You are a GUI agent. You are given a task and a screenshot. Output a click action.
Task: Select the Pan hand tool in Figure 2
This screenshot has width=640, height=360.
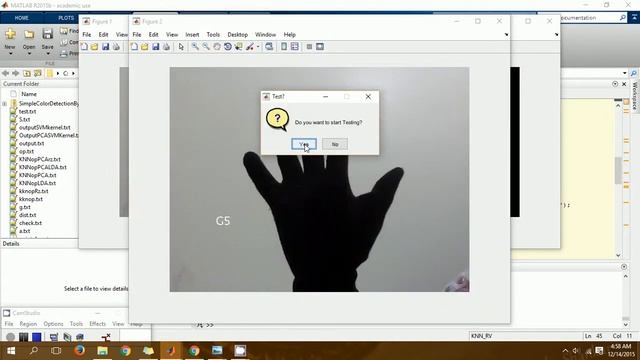217,47
